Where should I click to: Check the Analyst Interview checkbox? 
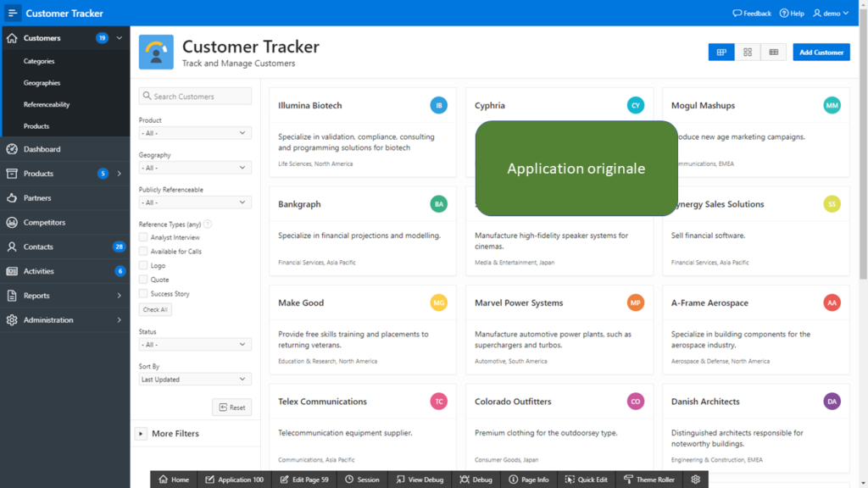point(143,237)
